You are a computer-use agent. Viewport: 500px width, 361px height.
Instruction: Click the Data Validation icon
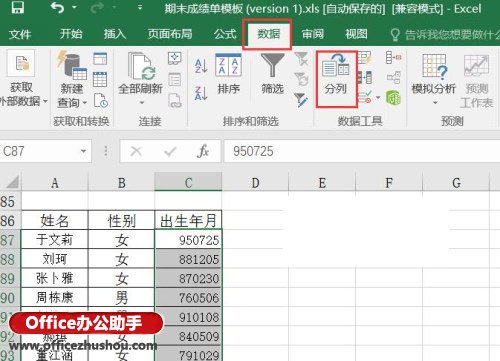364,98
